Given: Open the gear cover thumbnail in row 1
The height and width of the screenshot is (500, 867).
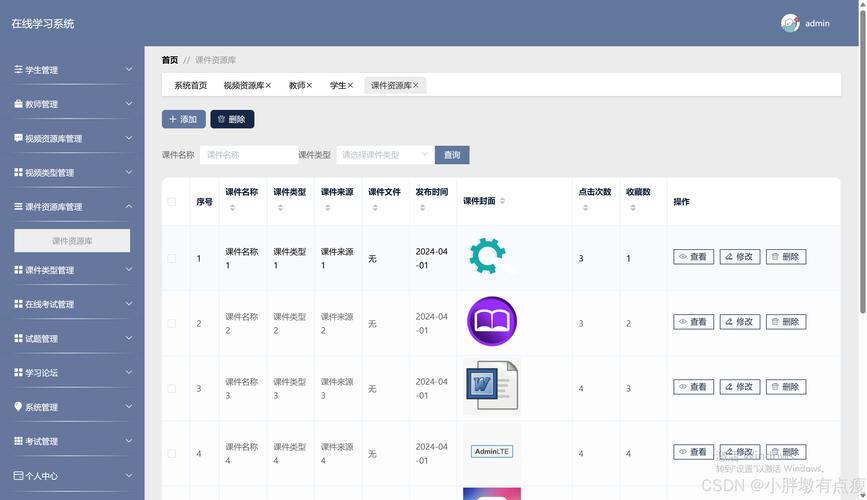Looking at the screenshot, I should [492, 257].
